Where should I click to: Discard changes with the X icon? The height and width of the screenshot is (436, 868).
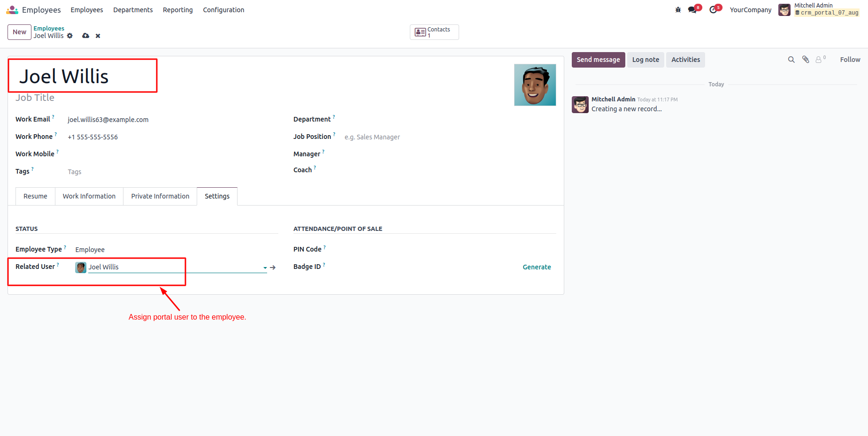[98, 36]
